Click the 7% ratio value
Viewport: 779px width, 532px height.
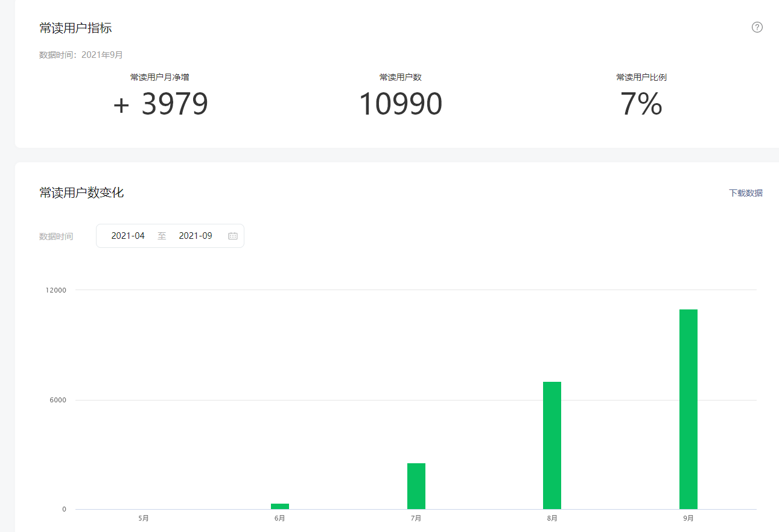pyautogui.click(x=641, y=104)
